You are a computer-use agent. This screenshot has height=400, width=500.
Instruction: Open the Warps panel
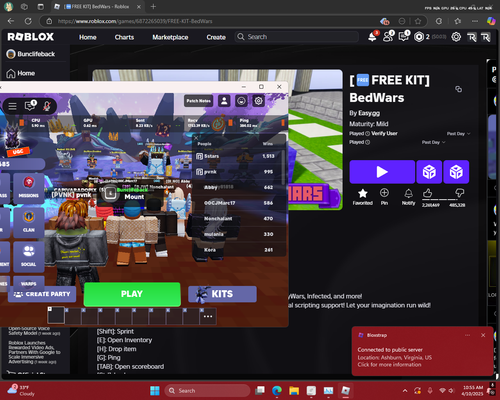[x=29, y=282]
